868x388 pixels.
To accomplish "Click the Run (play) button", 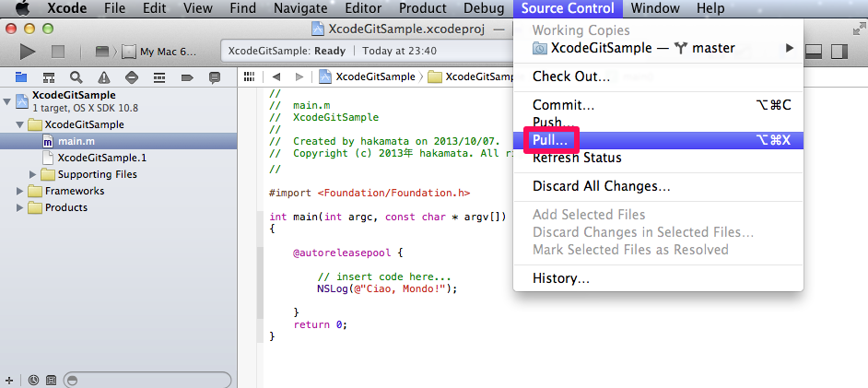I will click(x=28, y=52).
